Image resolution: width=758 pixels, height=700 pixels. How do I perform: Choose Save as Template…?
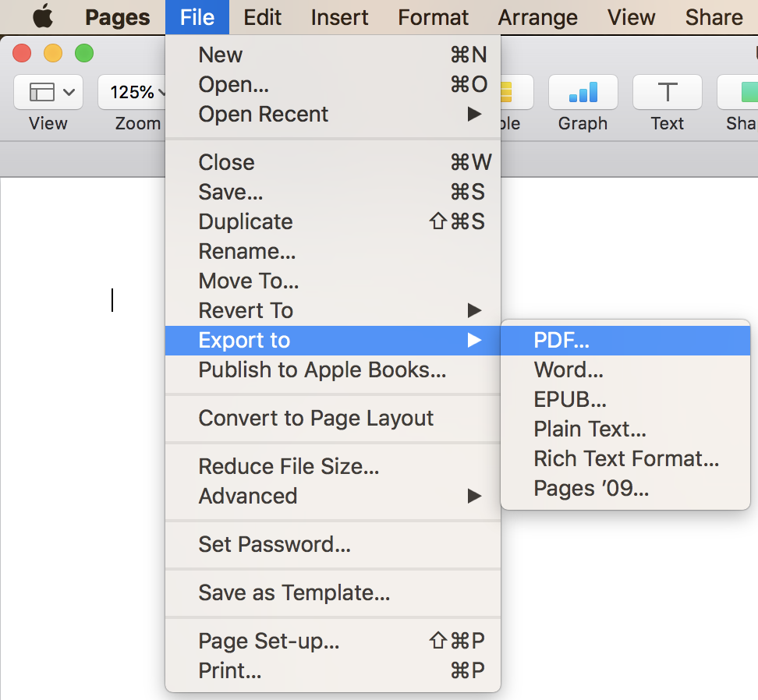333,592
